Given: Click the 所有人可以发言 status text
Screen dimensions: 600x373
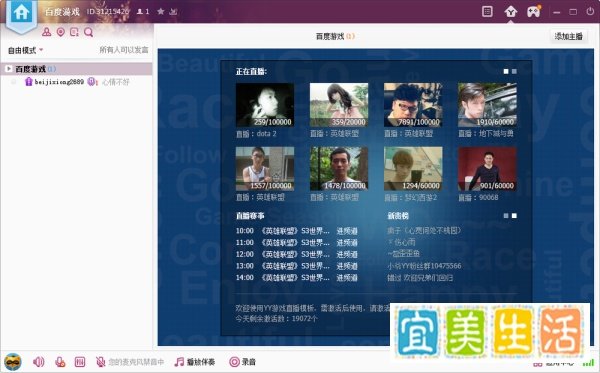Looking at the screenshot, I should click(x=124, y=50).
